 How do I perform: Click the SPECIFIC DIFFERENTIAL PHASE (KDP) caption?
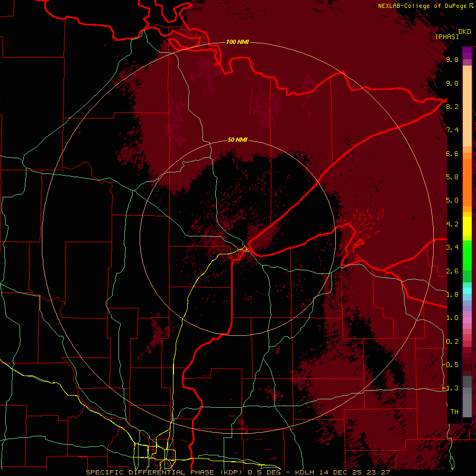pyautogui.click(x=166, y=472)
